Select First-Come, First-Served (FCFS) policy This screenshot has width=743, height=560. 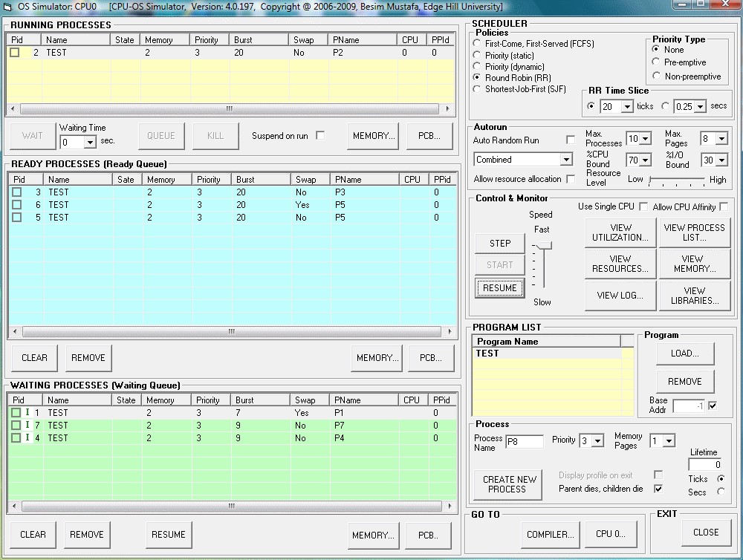477,43
